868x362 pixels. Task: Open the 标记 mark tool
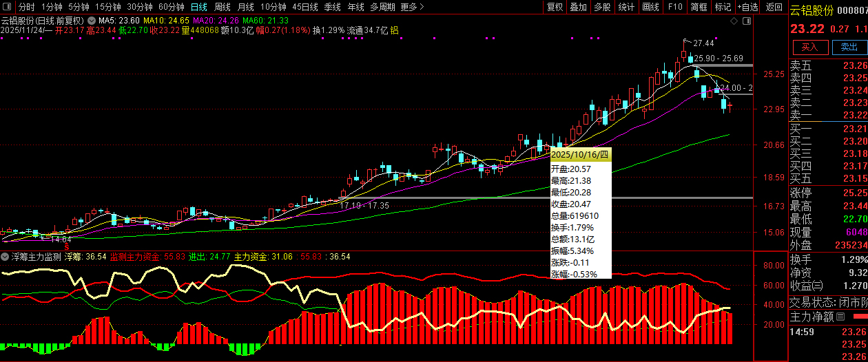pyautogui.click(x=723, y=7)
